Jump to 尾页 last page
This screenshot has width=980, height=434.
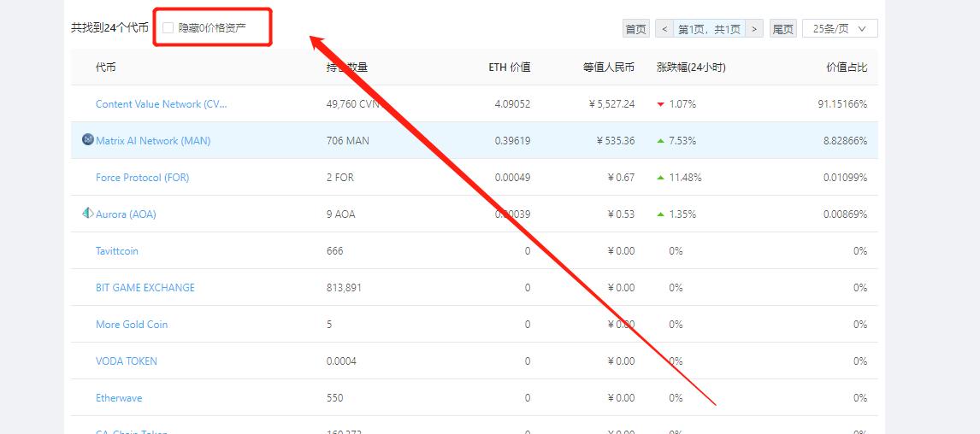pyautogui.click(x=783, y=29)
